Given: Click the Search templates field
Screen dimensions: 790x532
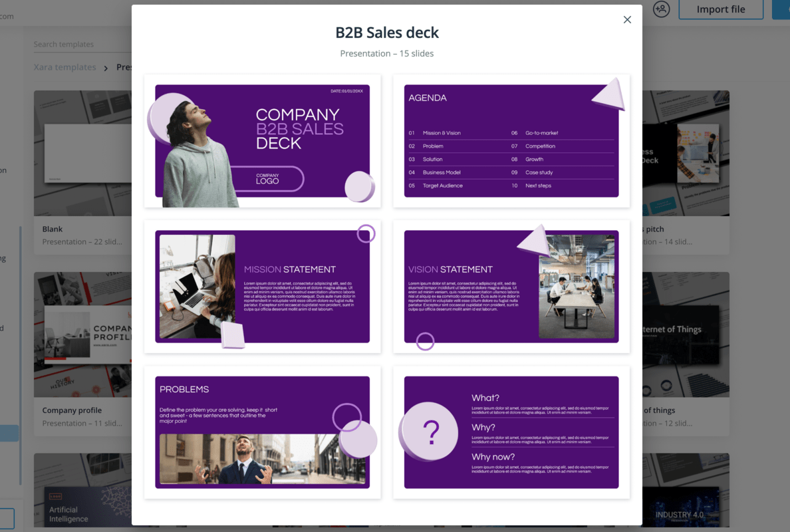Looking at the screenshot, I should pos(73,44).
